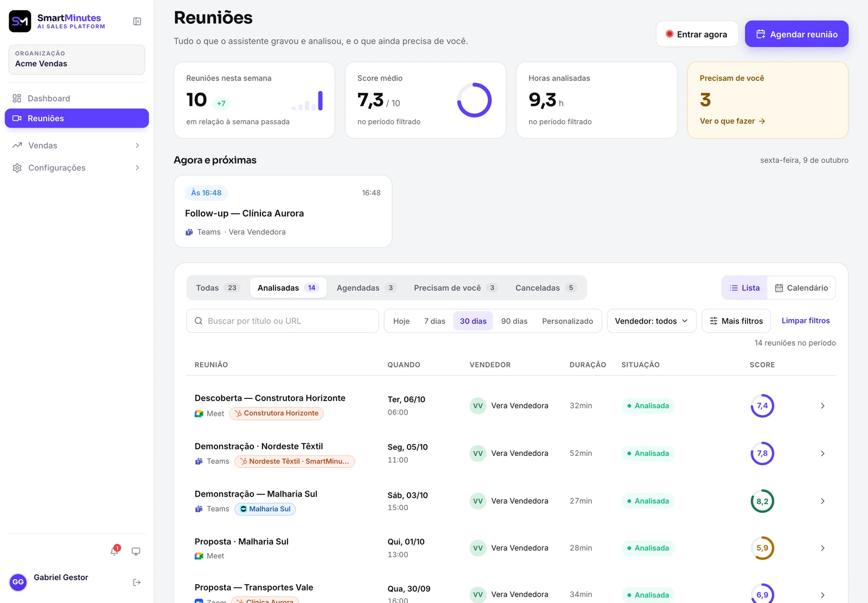Click the Malharia Sul CRM tag
The image size is (868, 603).
265,509
